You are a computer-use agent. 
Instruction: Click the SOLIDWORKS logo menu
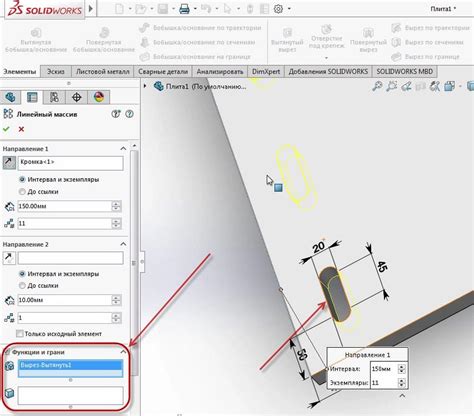(x=45, y=9)
